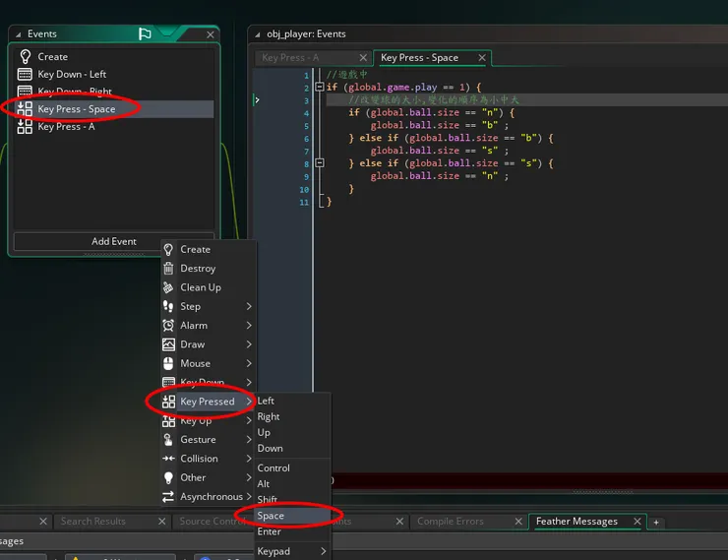Close the Feather Messages tab
Viewport: 728px width, 560px height.
click(637, 522)
